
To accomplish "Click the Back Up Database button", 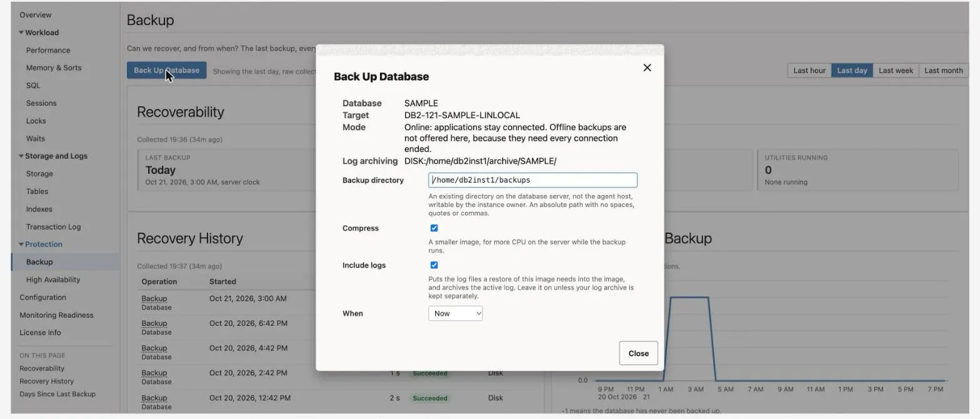I will tap(166, 70).
